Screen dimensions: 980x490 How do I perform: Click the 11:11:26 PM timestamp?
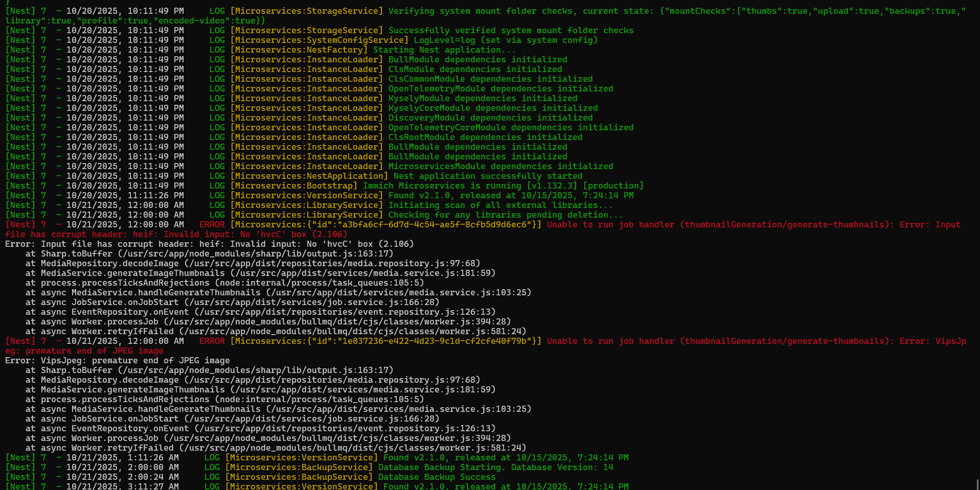coord(155,196)
